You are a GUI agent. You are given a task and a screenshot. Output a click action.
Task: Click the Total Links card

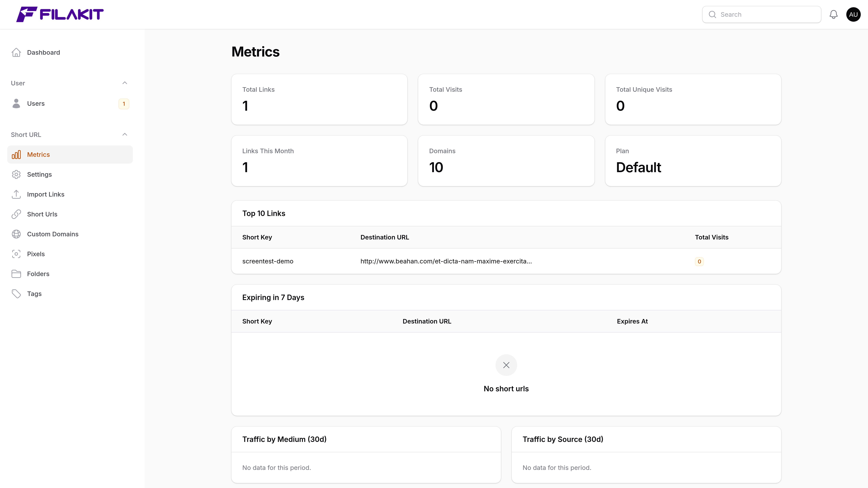pyautogui.click(x=319, y=99)
